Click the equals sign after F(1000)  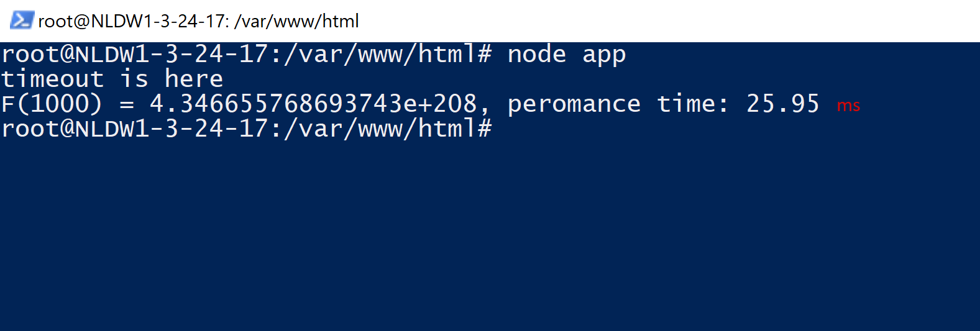127,104
